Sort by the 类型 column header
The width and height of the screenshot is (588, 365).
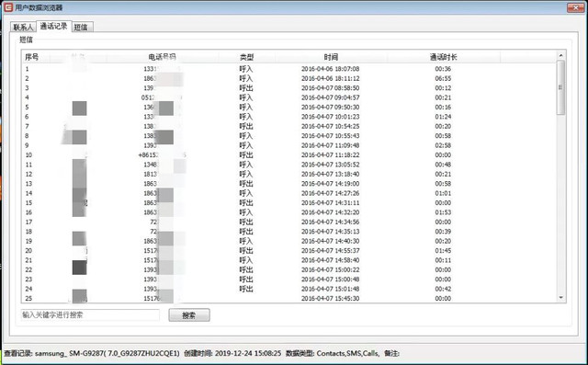[246, 57]
